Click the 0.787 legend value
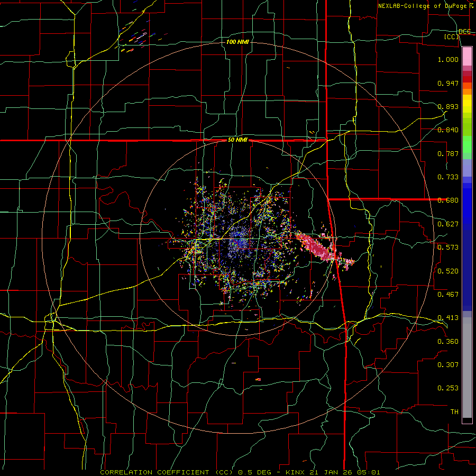Screen dimensions: 476x476 click(448, 153)
